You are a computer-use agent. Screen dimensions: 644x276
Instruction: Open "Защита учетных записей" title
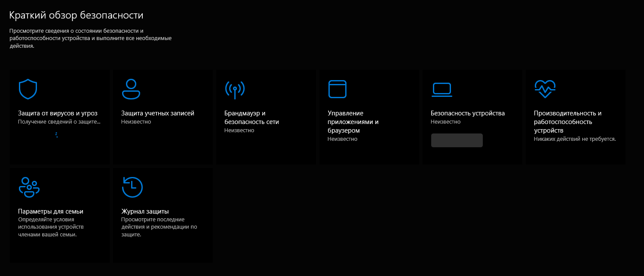158,113
